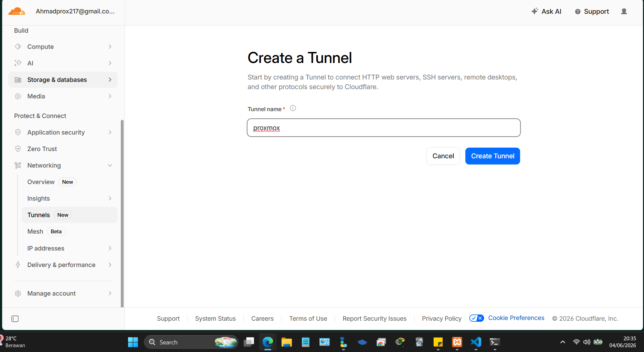
Task: Open the weather widget showing 28°C
Action: click(x=13, y=342)
